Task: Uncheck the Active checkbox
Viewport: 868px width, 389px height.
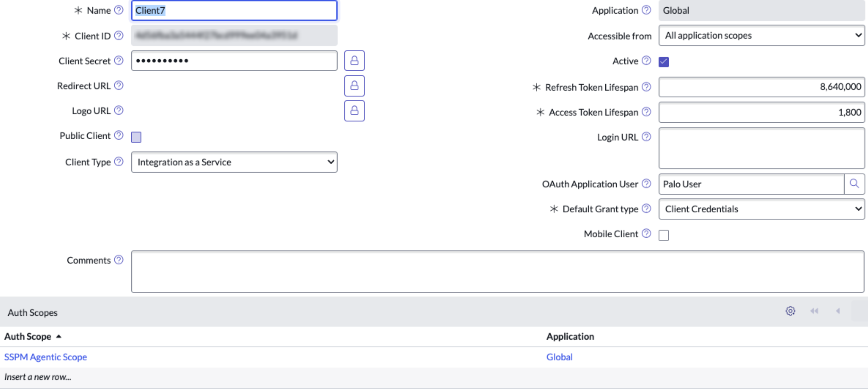Action: click(663, 62)
